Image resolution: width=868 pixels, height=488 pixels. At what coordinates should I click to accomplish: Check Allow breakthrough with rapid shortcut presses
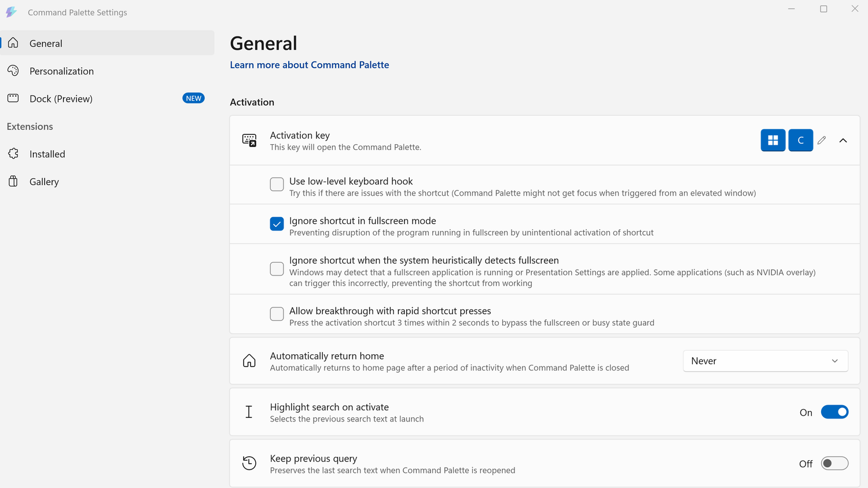[x=277, y=314]
